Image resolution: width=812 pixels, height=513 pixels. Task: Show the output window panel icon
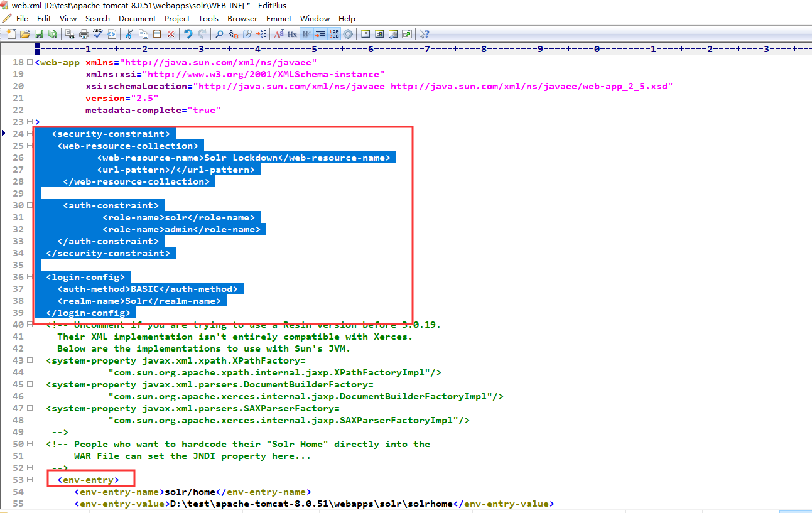coord(393,34)
